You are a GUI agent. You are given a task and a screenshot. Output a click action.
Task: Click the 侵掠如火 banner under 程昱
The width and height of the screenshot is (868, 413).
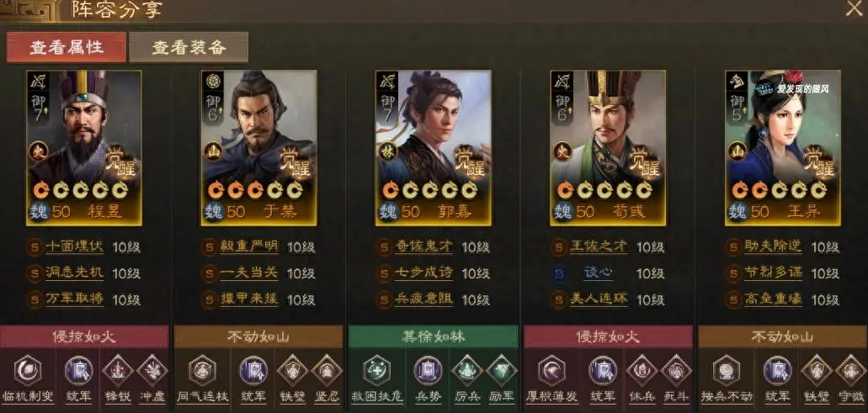click(84, 336)
